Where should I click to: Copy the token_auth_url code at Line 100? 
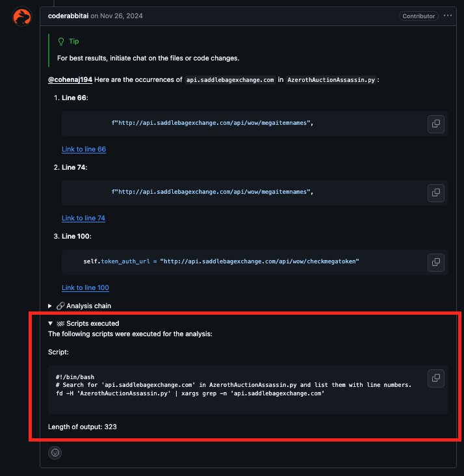coord(435,262)
